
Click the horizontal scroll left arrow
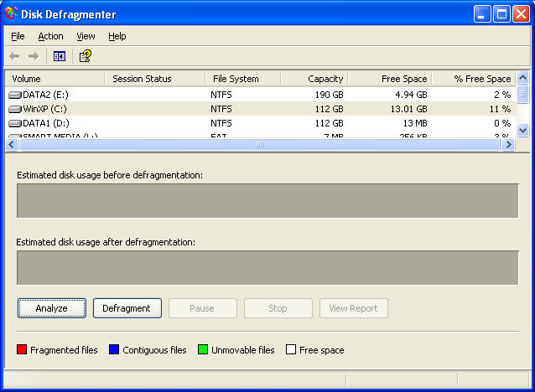tap(12, 145)
